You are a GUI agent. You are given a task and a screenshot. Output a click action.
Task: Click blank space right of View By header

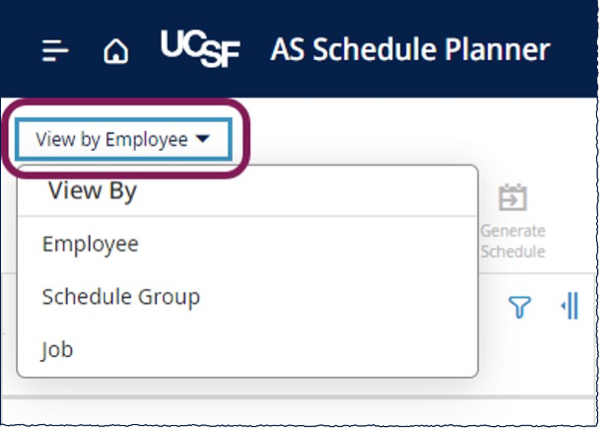coord(306,190)
